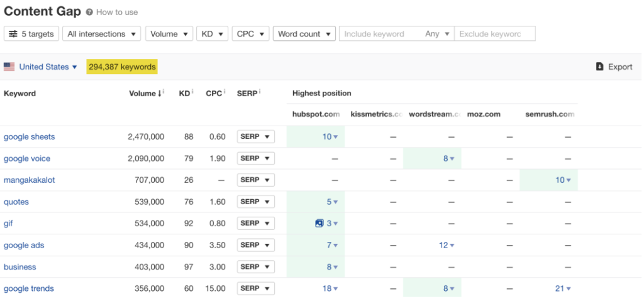The height and width of the screenshot is (306, 644).
Task: Open the SERP dropdown for business
Action: point(255,266)
